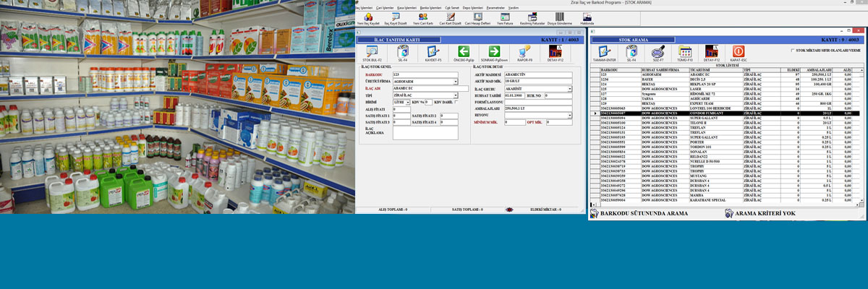868x289 pixels.
Task: Click the İLAÇ ADI input field
Action: point(430,88)
